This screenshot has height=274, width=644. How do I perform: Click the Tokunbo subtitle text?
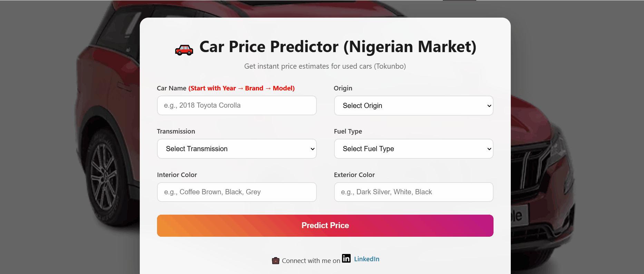coord(325,66)
